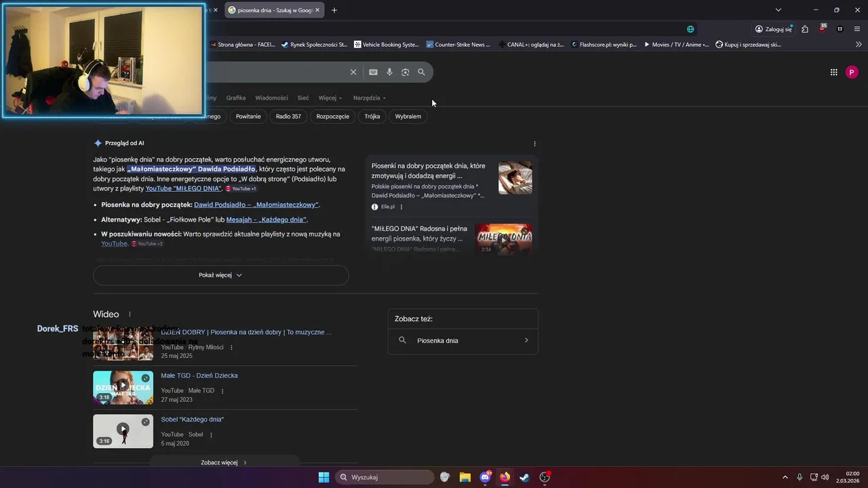Select the Rozpoczęcie filter chip
Screen dimensions: 868x488
click(332, 117)
